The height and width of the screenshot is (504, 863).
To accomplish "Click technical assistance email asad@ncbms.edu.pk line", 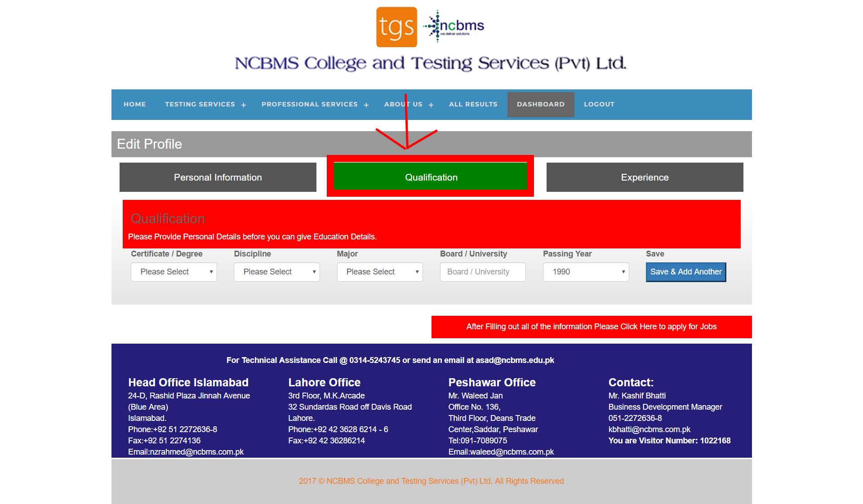I will pos(390,360).
